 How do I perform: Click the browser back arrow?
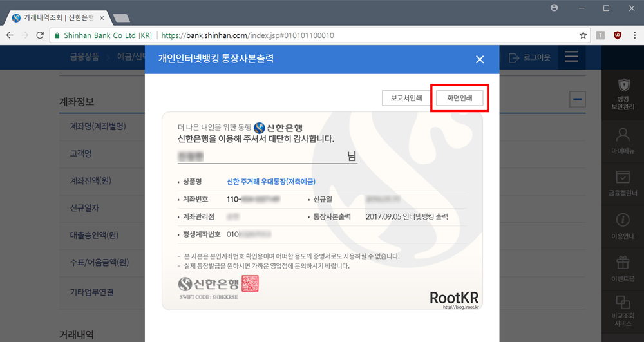(x=10, y=35)
